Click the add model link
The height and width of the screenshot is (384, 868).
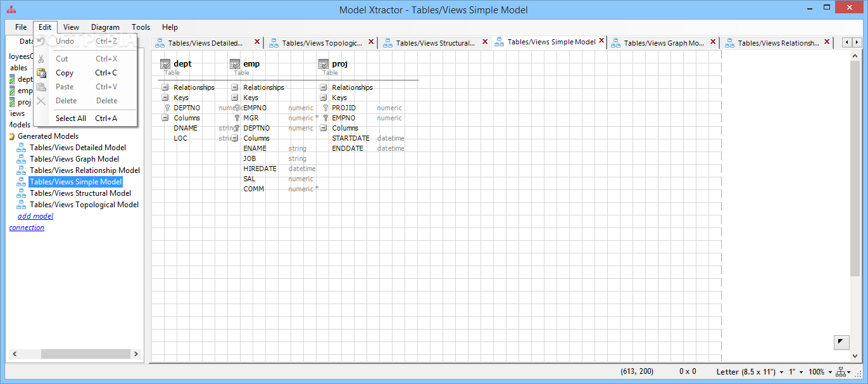coord(35,216)
